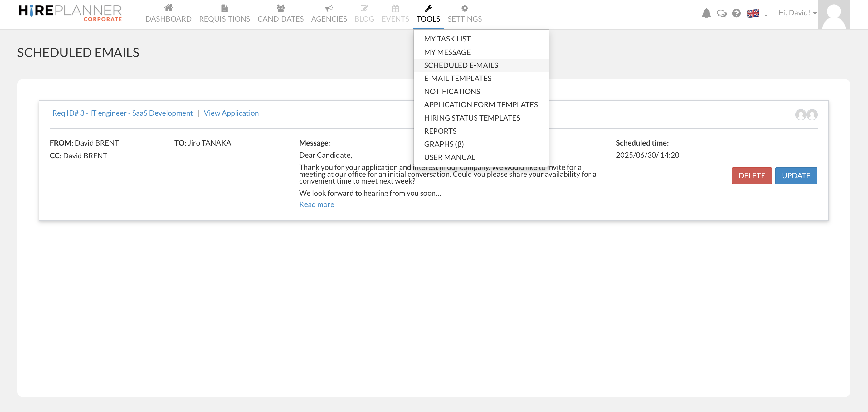This screenshot has width=868, height=412.
Task: Click the red DELETE button
Action: click(x=752, y=175)
